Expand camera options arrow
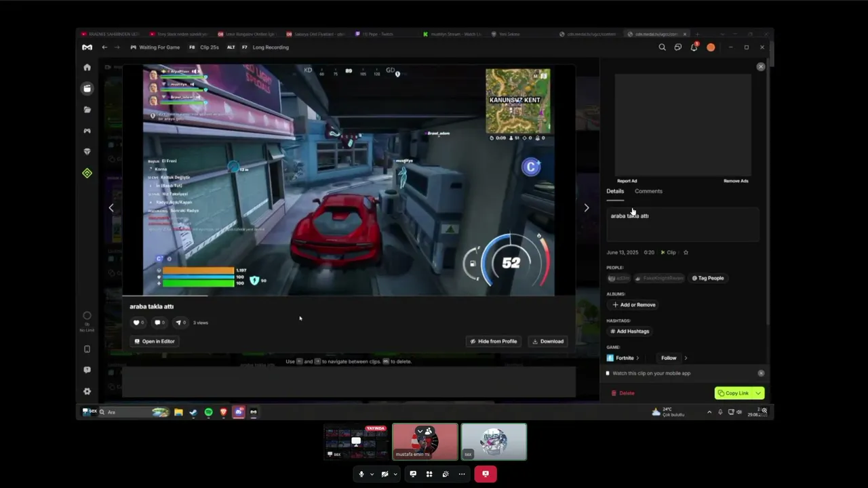The width and height of the screenshot is (868, 488). coord(395,474)
